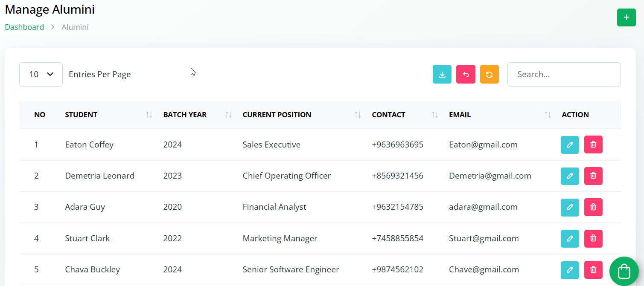644x286 pixels.
Task: Click the Entries Per Page label
Action: click(x=99, y=74)
